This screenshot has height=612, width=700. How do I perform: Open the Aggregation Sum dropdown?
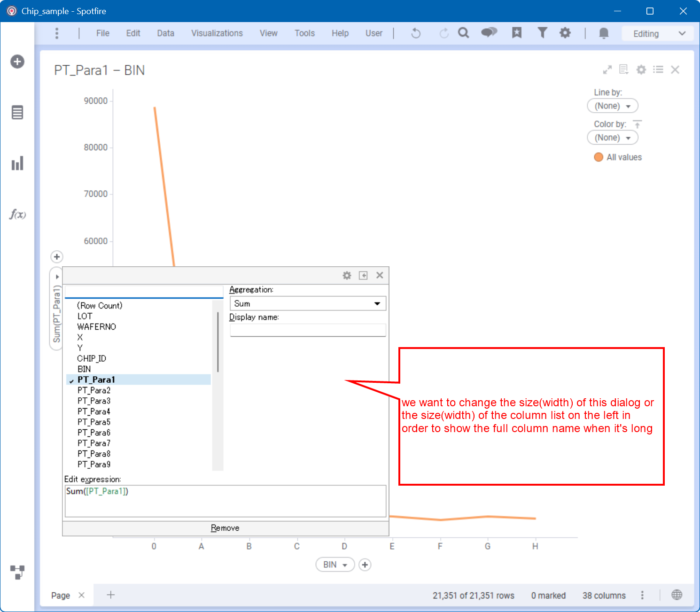[x=308, y=303]
